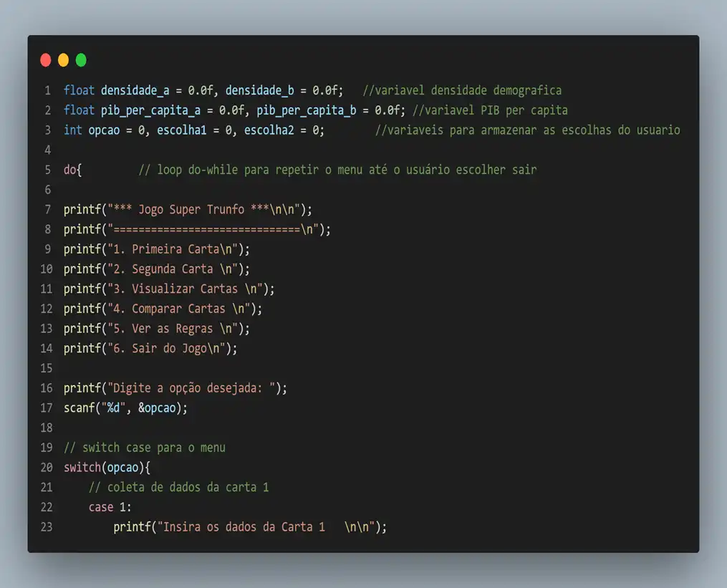The width and height of the screenshot is (727, 588).
Task: Click the yellow minimize dot
Action: click(x=63, y=60)
